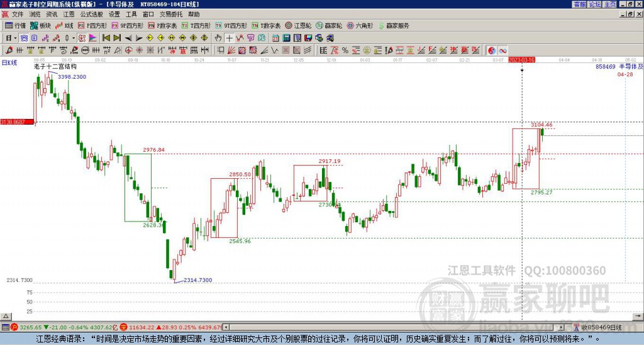Click the 日K线 label on chart
Viewport: 644px width, 345px height.
(9, 62)
